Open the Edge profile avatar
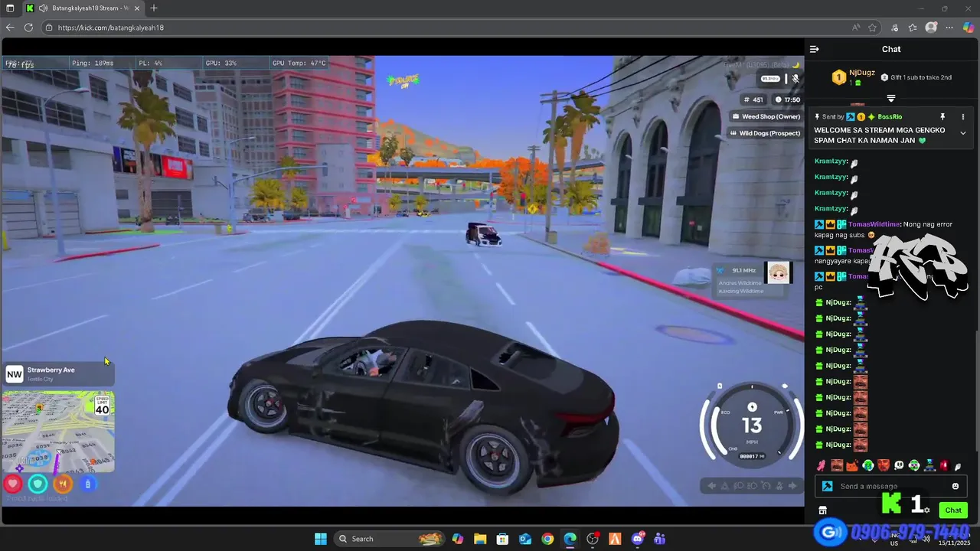980x551 pixels. pos(931,28)
